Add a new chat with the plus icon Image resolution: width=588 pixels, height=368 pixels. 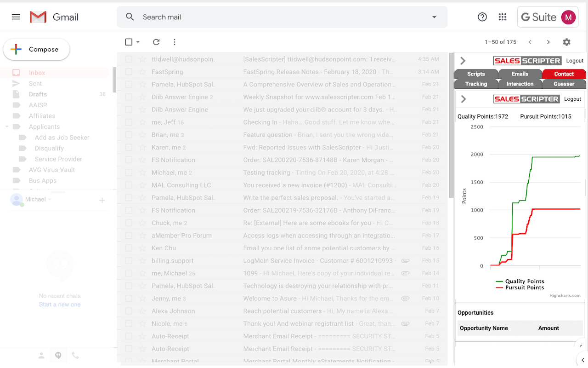(x=102, y=200)
